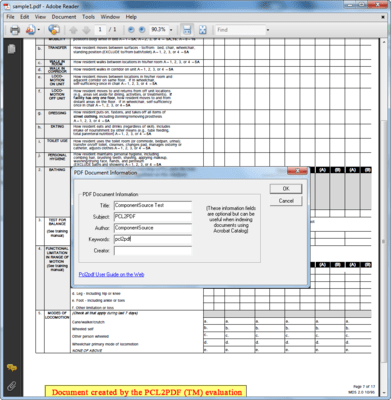Open the File menu
Viewport: 391px width, 400px height.
click(x=10, y=17)
